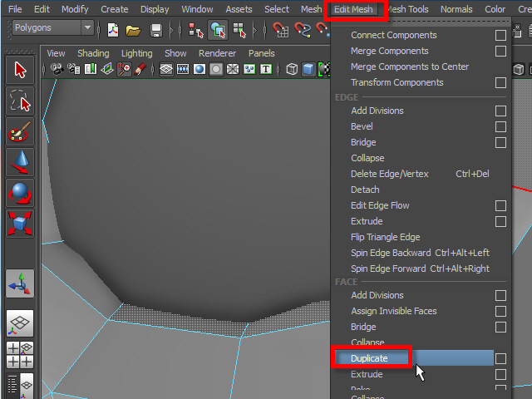This screenshot has width=532, height=399.
Task: Toggle viewport grid display icon
Action: pyautogui.click(x=166, y=69)
